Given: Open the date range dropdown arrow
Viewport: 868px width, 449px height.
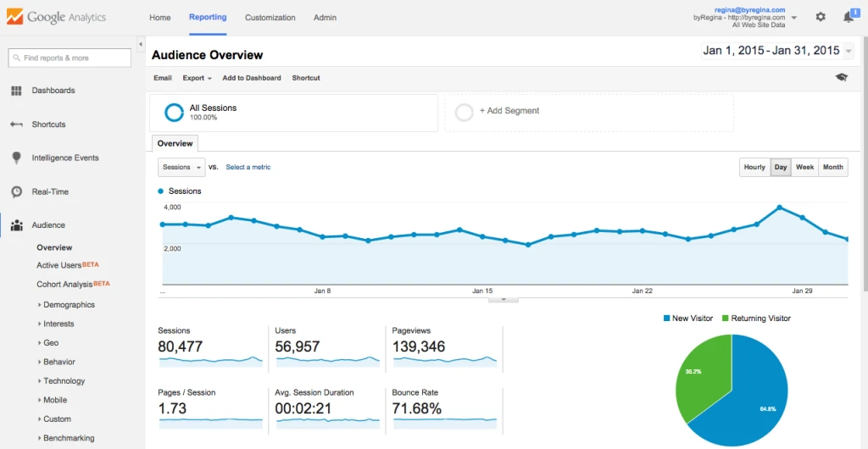Looking at the screenshot, I should 849,52.
